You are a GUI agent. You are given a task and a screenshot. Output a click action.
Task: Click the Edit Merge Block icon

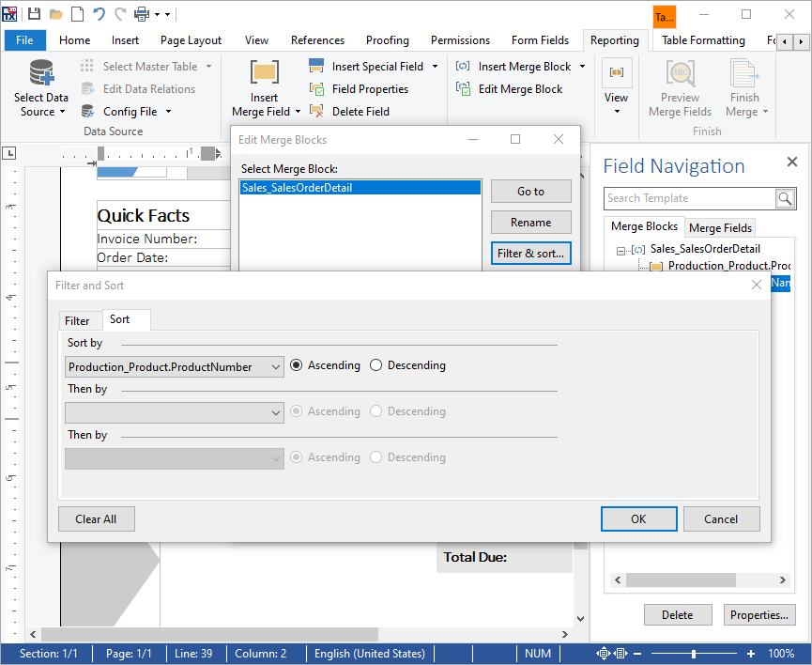pyautogui.click(x=463, y=87)
